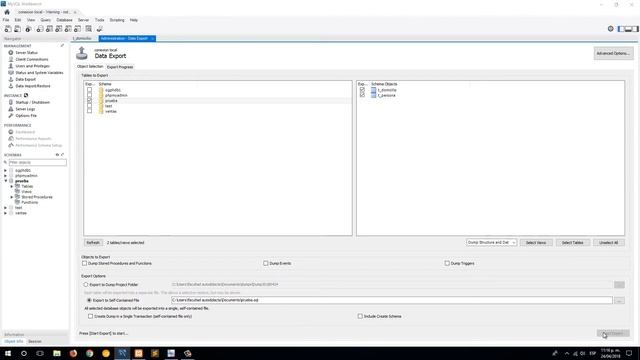Open Status and System Variables
Image resolution: width=640 pixels, height=360 pixels.
[39, 73]
